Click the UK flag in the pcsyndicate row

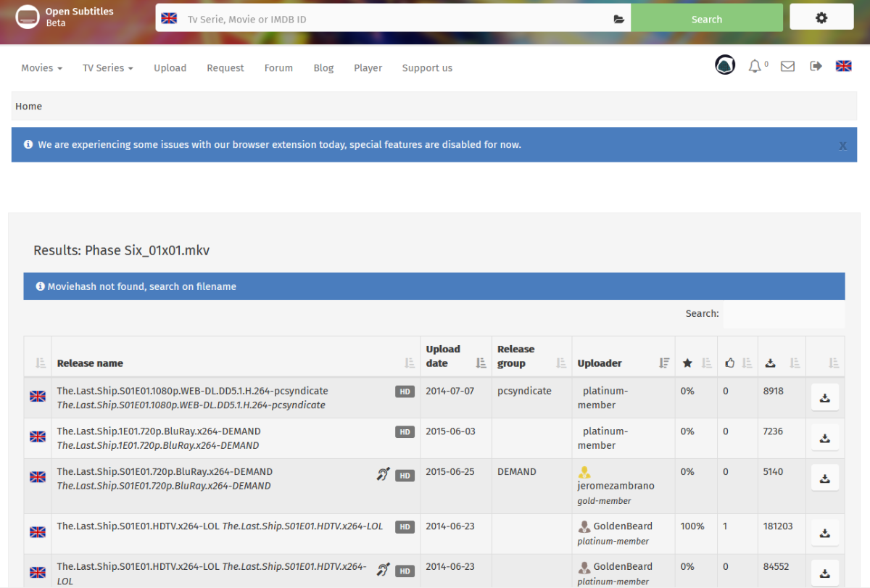coord(38,396)
